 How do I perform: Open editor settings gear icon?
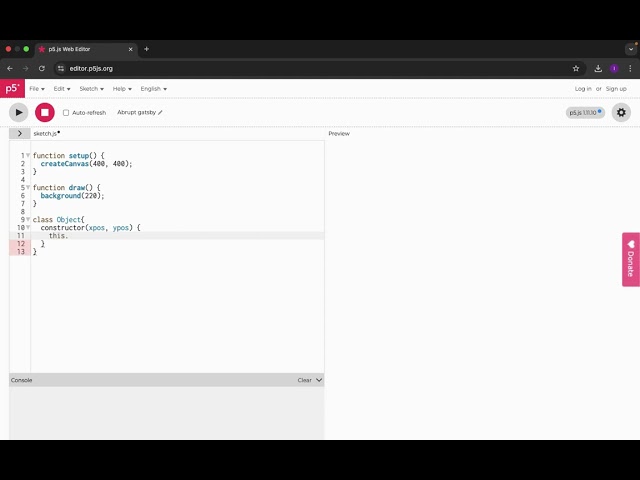click(x=621, y=112)
